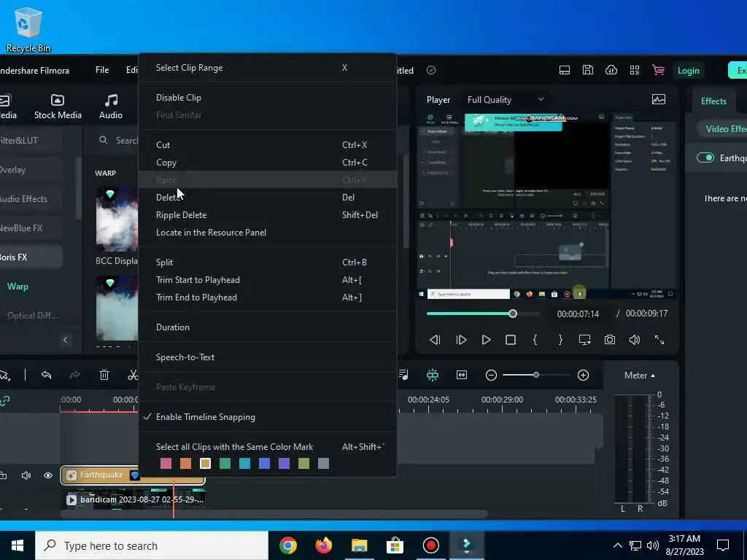
Task: Choose Trim Start to Playhead
Action: 268,280
